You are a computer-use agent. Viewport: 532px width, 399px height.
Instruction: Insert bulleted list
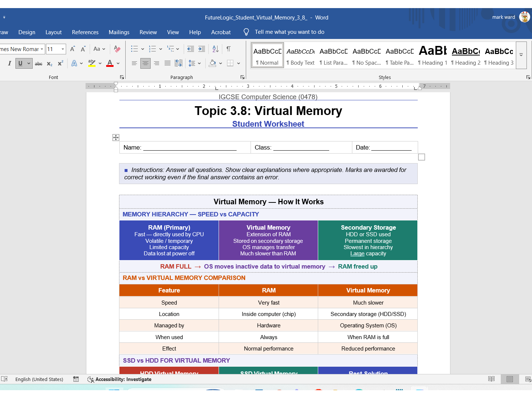pyautogui.click(x=134, y=49)
